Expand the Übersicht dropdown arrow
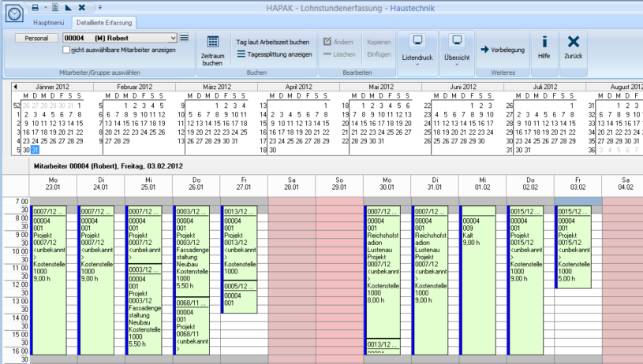This screenshot has height=364, width=643. click(457, 65)
